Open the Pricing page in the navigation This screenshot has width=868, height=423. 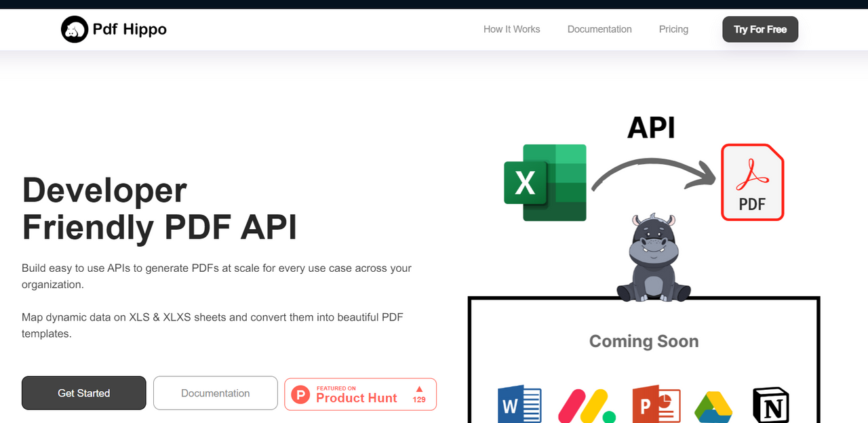(673, 29)
